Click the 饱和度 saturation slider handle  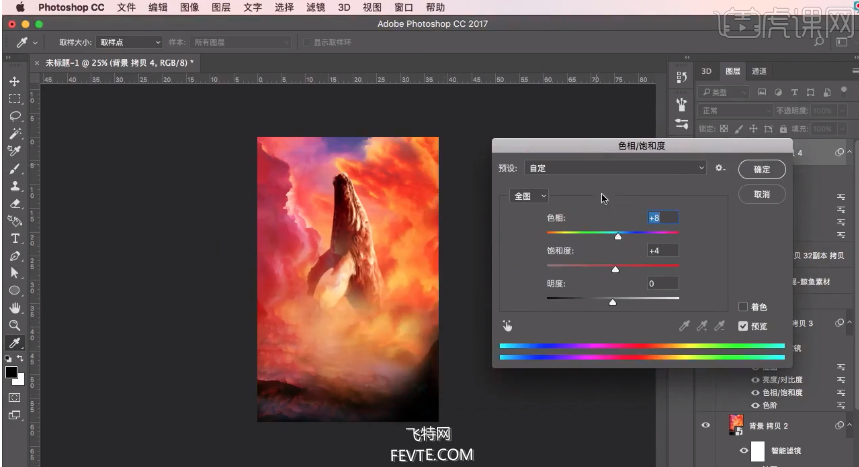point(615,269)
